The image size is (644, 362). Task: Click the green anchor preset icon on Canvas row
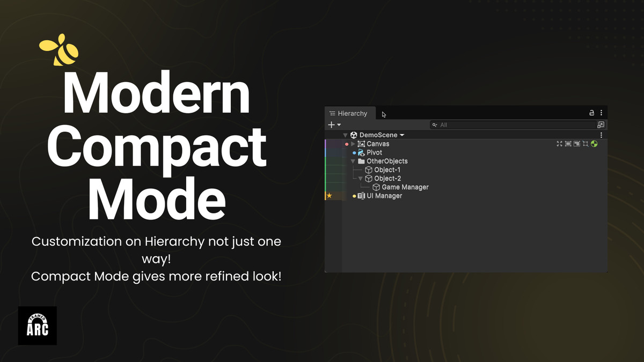click(x=594, y=143)
